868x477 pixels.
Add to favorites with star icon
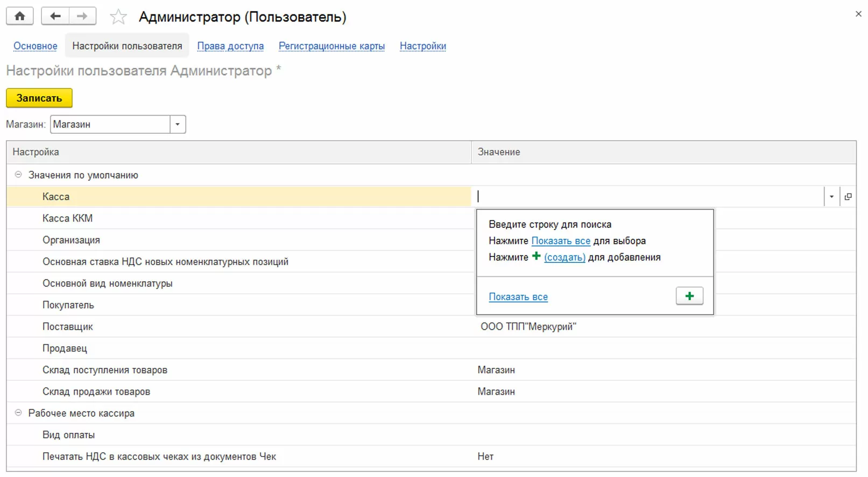[118, 17]
